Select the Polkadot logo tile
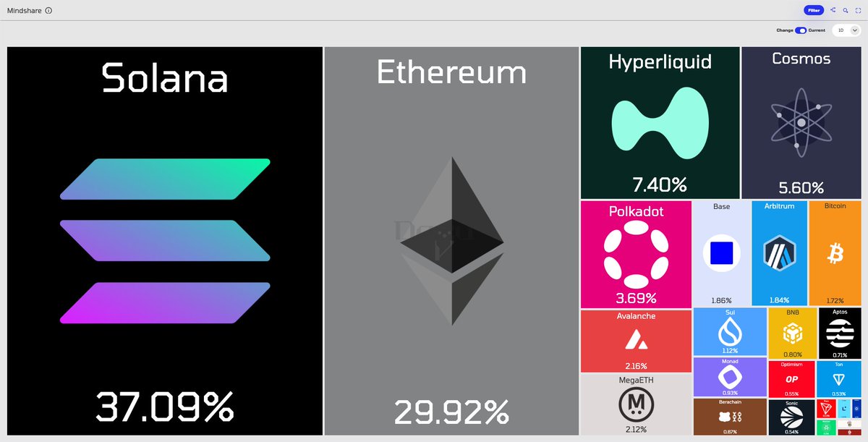The image size is (868, 442). pyautogui.click(x=636, y=255)
